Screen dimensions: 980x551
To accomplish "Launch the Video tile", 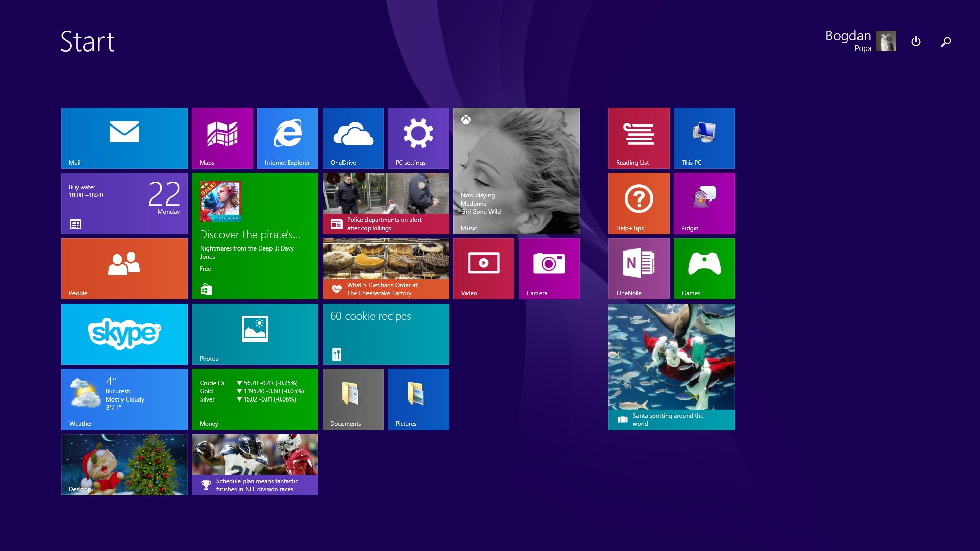I will click(484, 269).
